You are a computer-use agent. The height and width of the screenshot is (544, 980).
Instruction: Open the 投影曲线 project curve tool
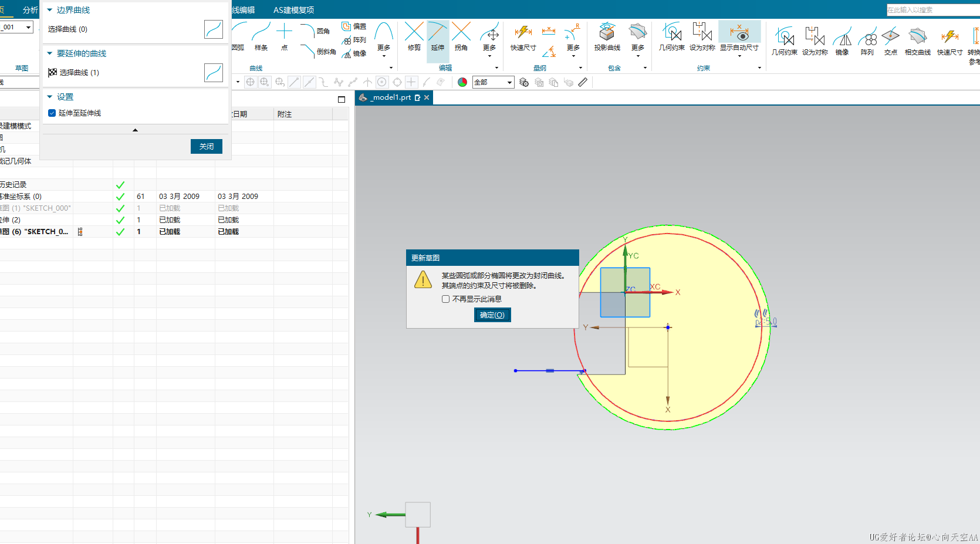coord(607,37)
